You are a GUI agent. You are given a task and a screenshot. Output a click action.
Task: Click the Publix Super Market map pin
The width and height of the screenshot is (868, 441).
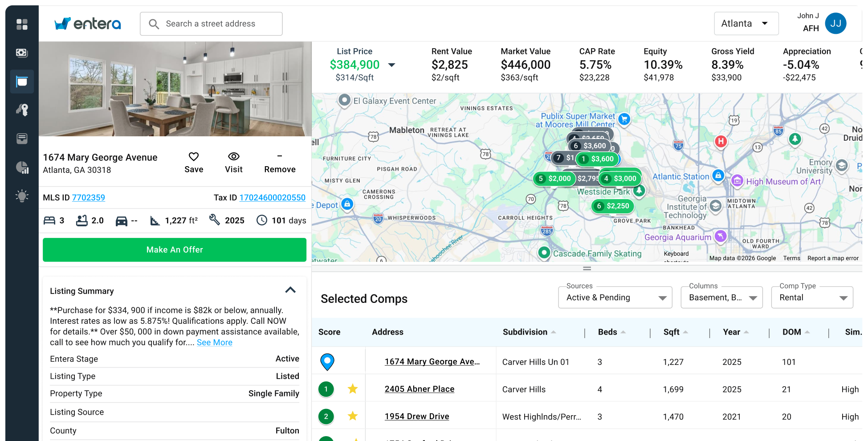pyautogui.click(x=624, y=119)
